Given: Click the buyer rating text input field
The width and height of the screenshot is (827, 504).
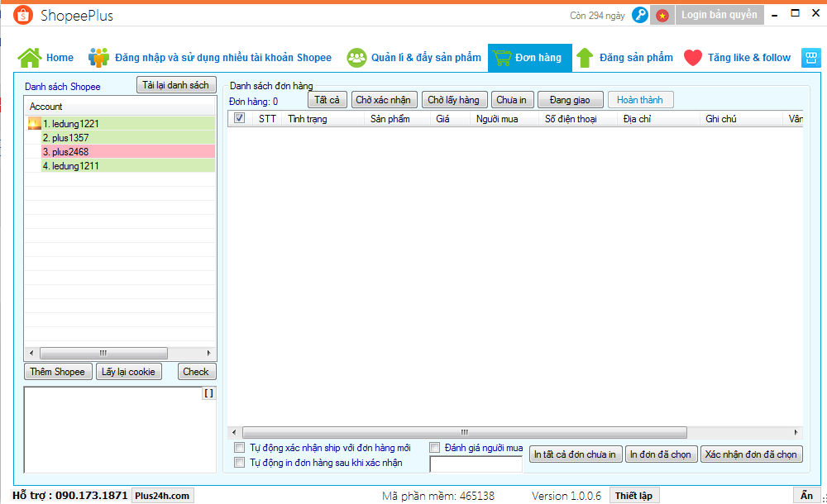Looking at the screenshot, I should click(476, 464).
